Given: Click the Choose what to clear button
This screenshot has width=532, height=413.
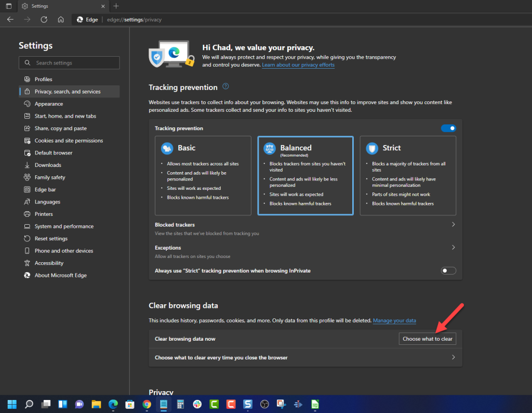Looking at the screenshot, I should (x=428, y=339).
